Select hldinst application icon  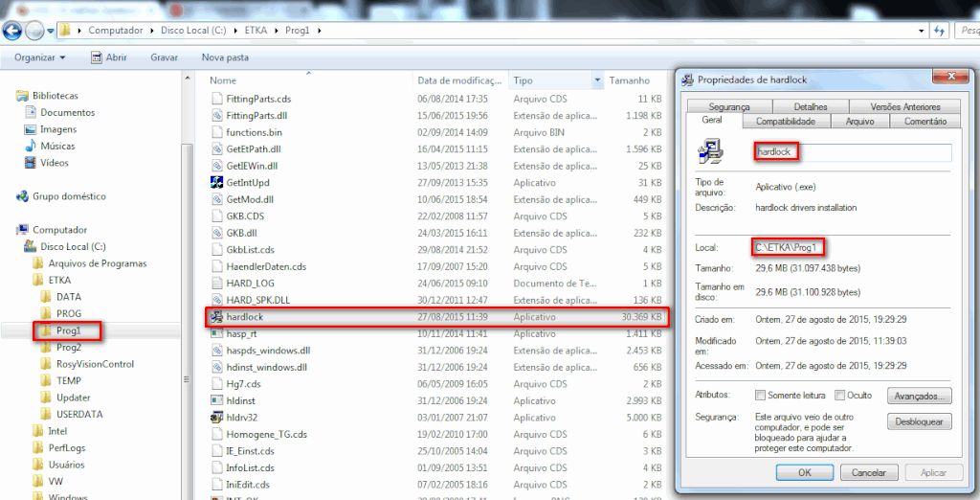tap(217, 400)
